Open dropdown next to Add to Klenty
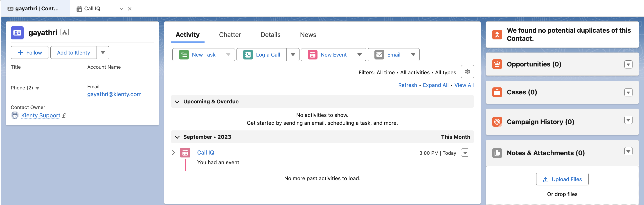The height and width of the screenshot is (205, 644). (103, 52)
